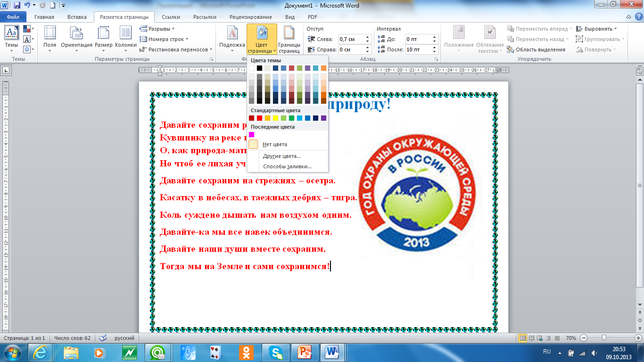The width and height of the screenshot is (644, 362).
Task: Pick the black swatch in Цвета темы
Action: pyautogui.click(x=259, y=68)
